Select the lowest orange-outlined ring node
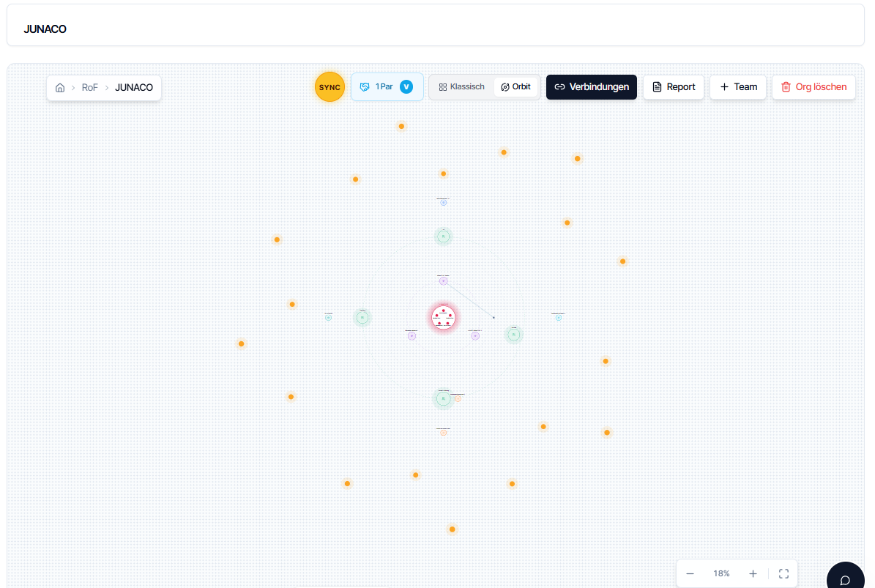Image resolution: width=875 pixels, height=588 pixels. coord(444,433)
